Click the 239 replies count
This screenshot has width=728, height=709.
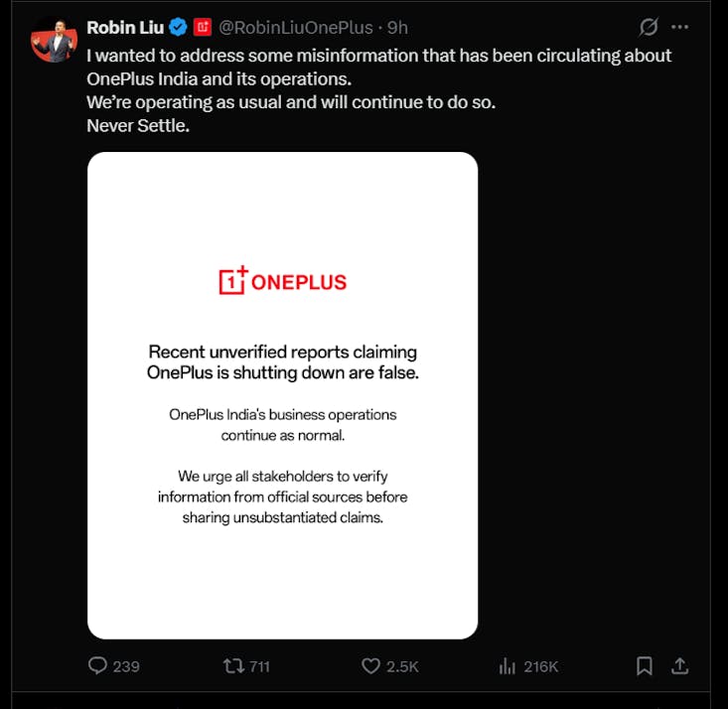pos(126,666)
